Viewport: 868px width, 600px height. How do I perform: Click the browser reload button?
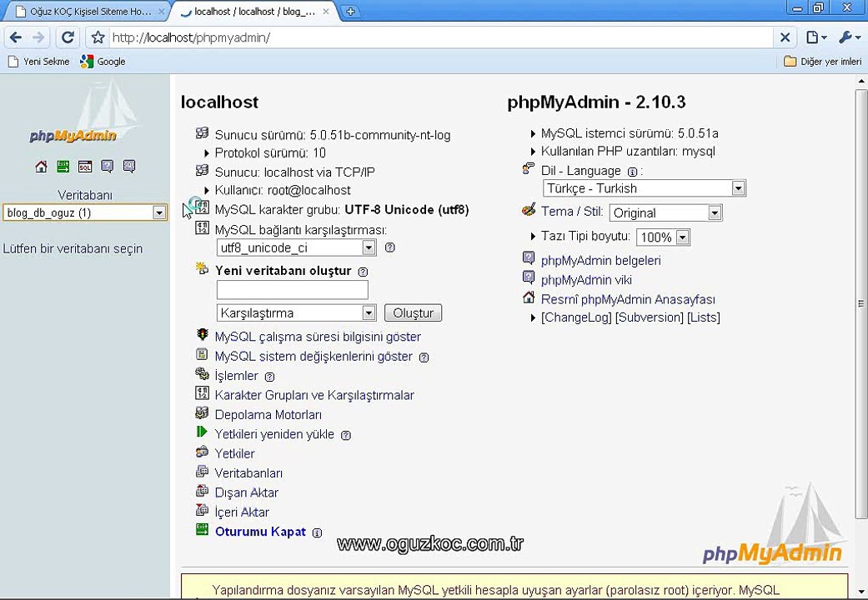coord(68,37)
